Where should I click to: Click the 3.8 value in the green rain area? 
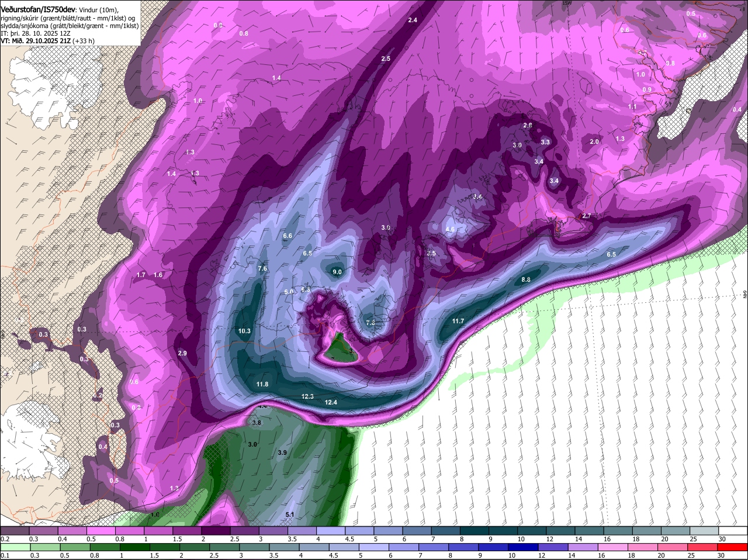click(x=257, y=422)
